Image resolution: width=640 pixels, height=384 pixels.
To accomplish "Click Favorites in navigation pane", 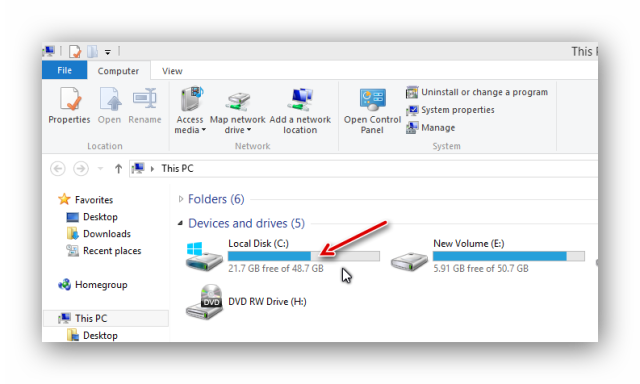I will click(94, 200).
